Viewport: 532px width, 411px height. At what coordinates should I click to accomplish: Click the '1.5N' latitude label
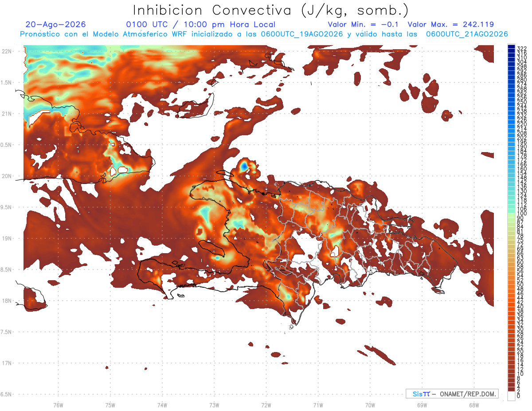pos(6,82)
